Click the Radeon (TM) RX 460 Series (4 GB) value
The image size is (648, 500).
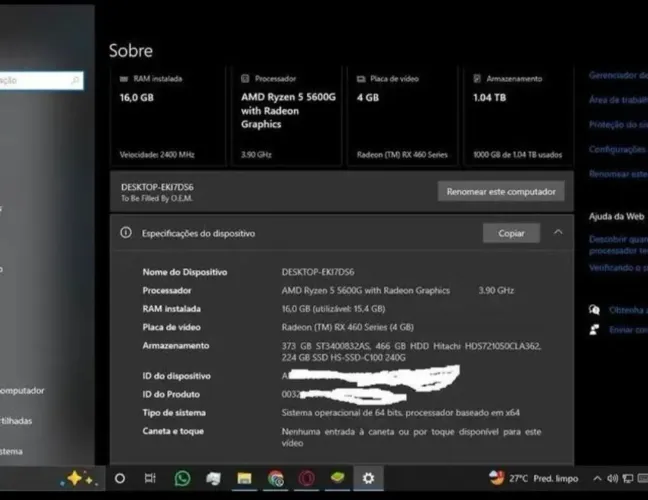pyautogui.click(x=348, y=327)
